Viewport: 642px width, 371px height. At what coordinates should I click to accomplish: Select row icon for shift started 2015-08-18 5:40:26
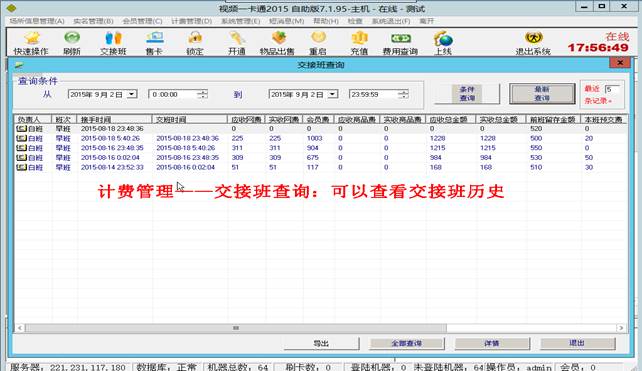(x=21, y=138)
